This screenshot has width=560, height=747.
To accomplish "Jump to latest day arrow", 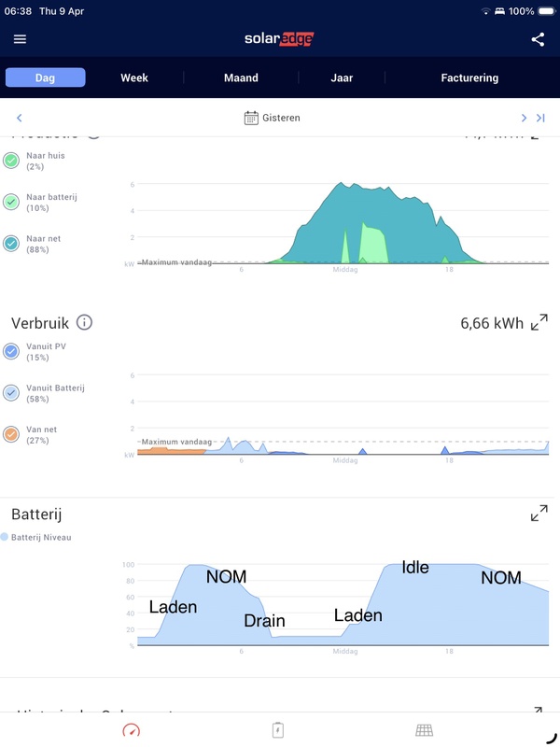I will [540, 118].
